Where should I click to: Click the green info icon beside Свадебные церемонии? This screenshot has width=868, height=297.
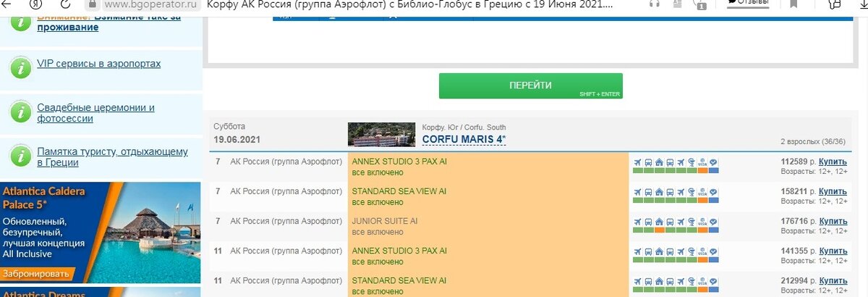20,112
